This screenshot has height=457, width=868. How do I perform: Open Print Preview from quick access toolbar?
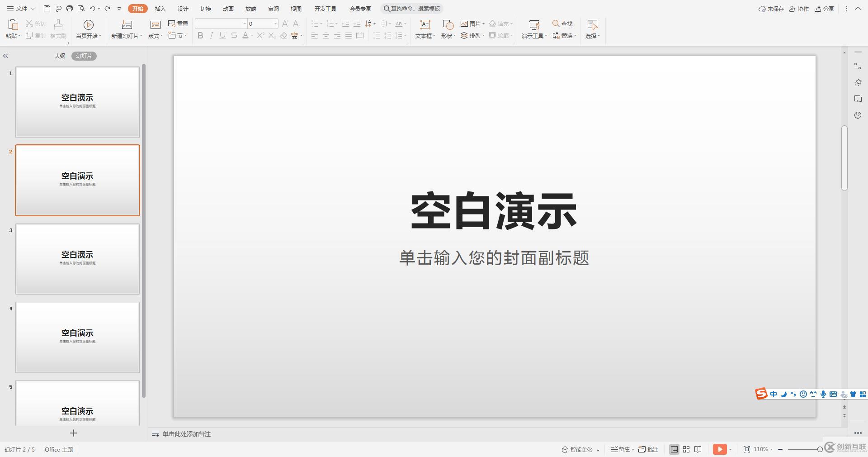(x=81, y=9)
